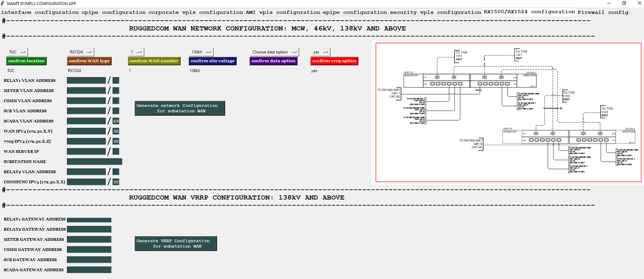The height and width of the screenshot is (279, 644).
Task: Open the Choose data option dropdown
Action: (x=275, y=52)
